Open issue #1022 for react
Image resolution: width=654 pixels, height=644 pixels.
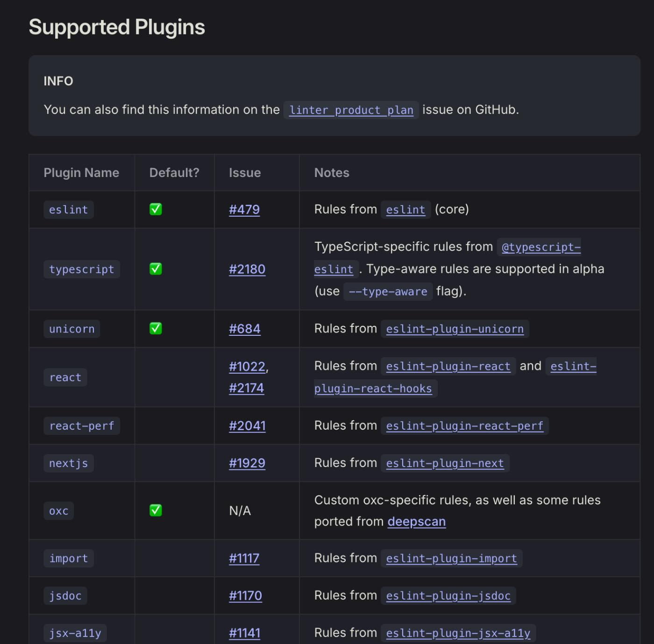pyautogui.click(x=247, y=367)
